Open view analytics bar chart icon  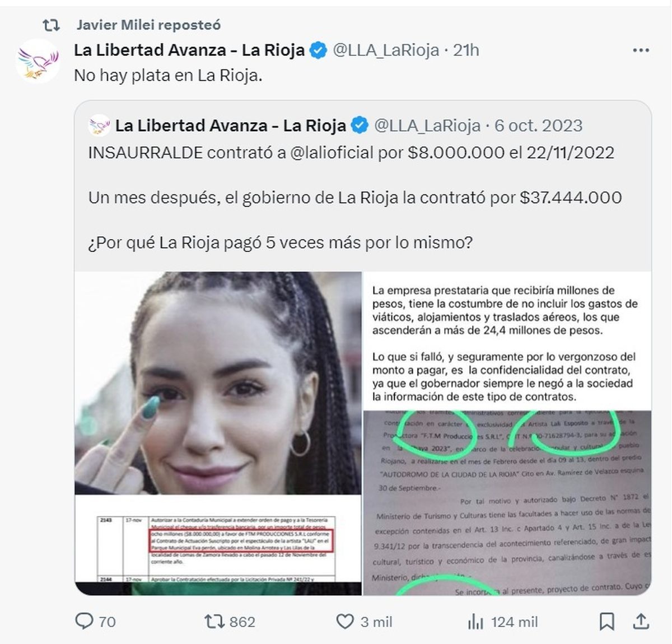point(475,621)
